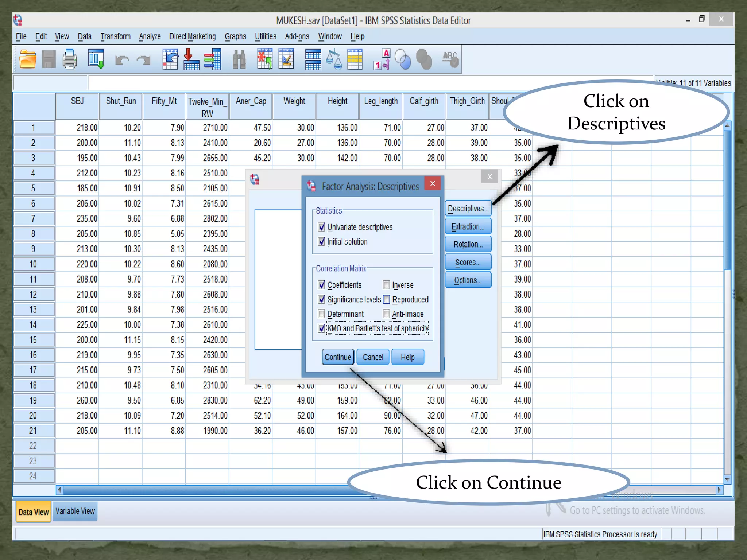Click the Value labels icon
Image resolution: width=747 pixels, height=560 pixels.
(x=382, y=59)
